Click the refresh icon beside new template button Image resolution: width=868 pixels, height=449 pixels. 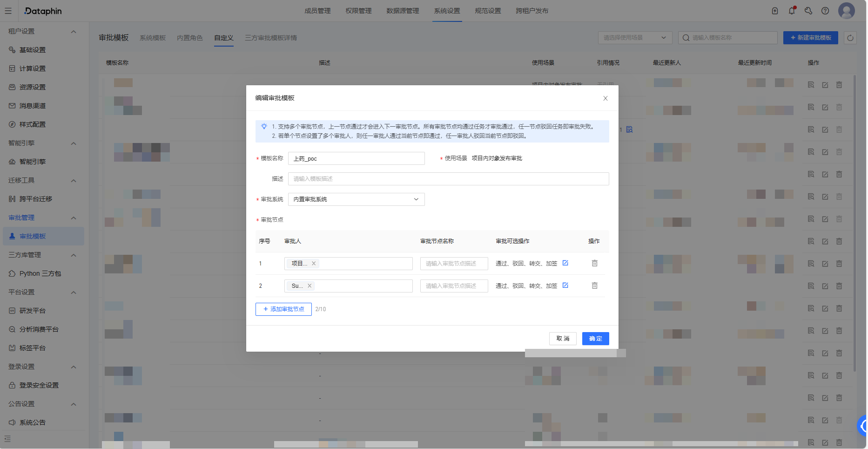pyautogui.click(x=850, y=38)
